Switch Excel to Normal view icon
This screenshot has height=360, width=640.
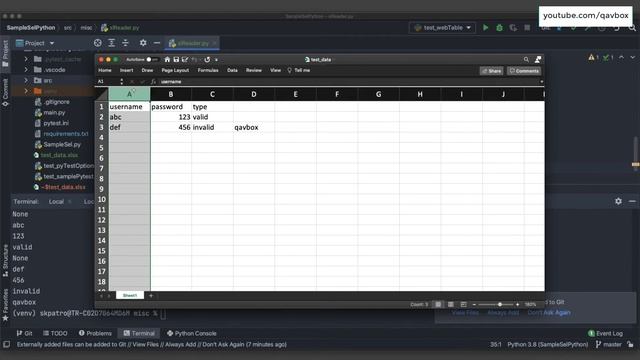pos(438,304)
